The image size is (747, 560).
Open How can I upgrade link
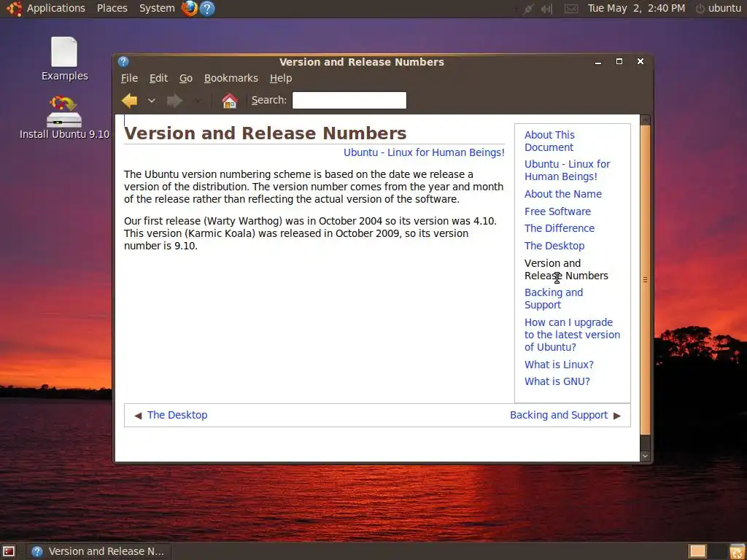[572, 335]
